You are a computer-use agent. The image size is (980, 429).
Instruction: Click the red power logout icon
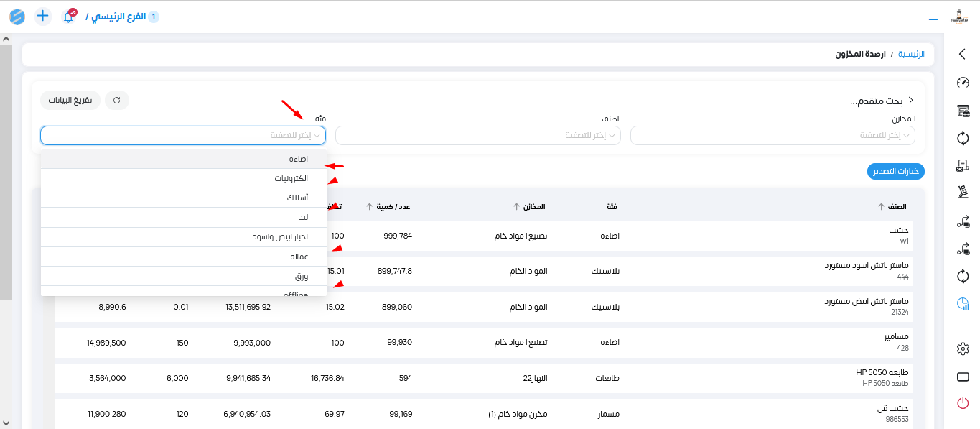963,403
